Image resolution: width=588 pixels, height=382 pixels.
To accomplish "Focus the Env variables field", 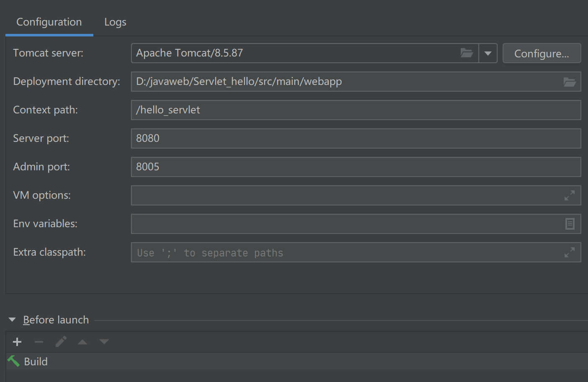I will point(356,224).
